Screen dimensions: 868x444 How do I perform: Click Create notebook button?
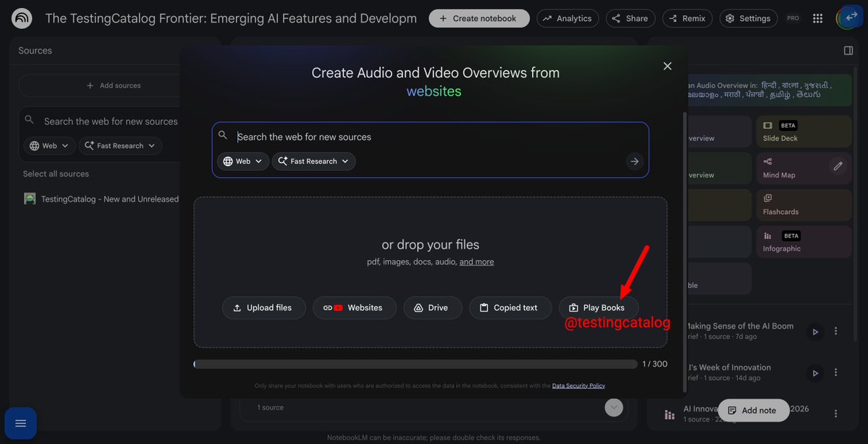(479, 18)
